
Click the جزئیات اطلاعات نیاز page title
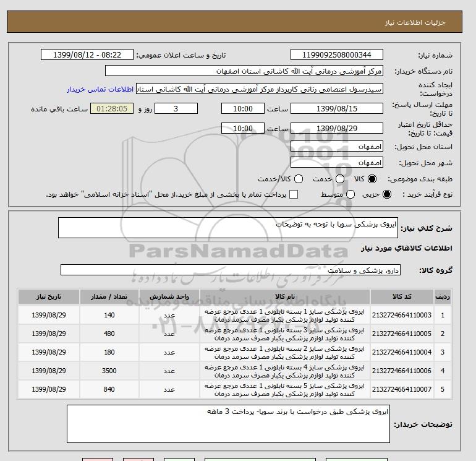click(x=415, y=22)
